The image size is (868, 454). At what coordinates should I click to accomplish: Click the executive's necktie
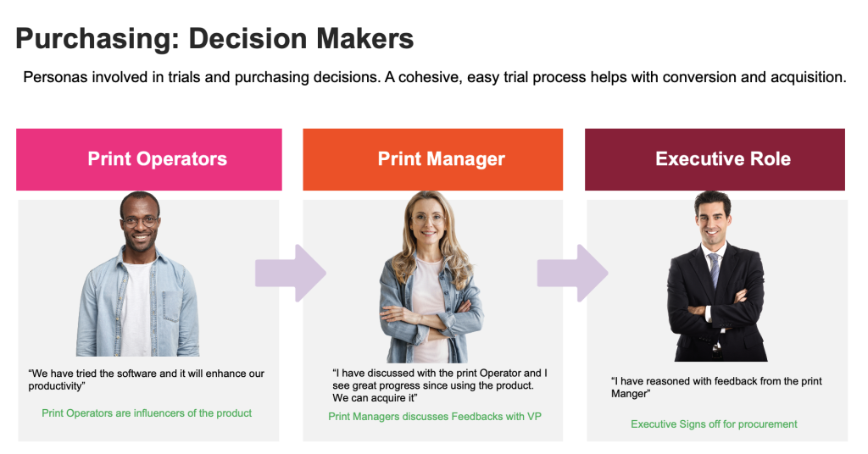[x=714, y=268]
